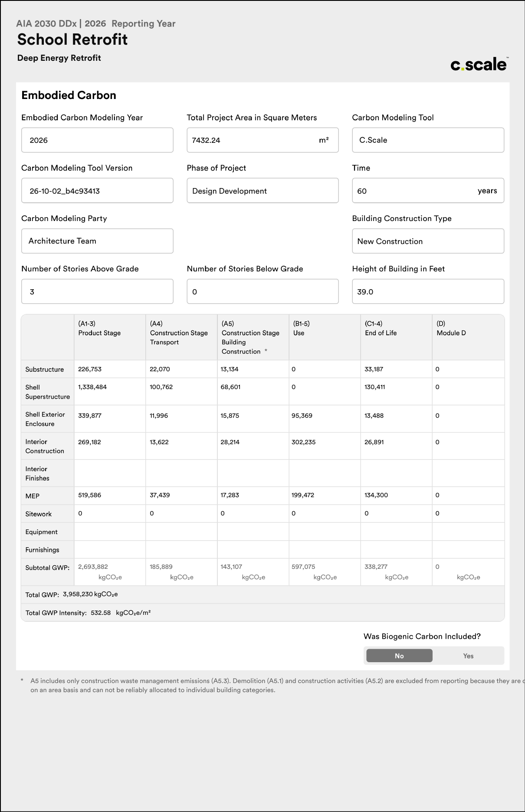Click Shell Exterior Enclosure End of Life 13,488
Image resolution: width=525 pixels, height=812 pixels.
click(x=374, y=416)
